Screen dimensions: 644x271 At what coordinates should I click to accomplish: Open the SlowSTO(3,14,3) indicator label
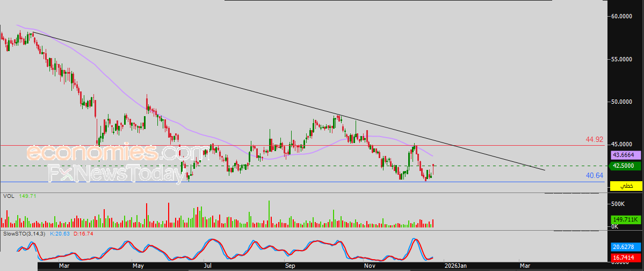click(x=24, y=234)
